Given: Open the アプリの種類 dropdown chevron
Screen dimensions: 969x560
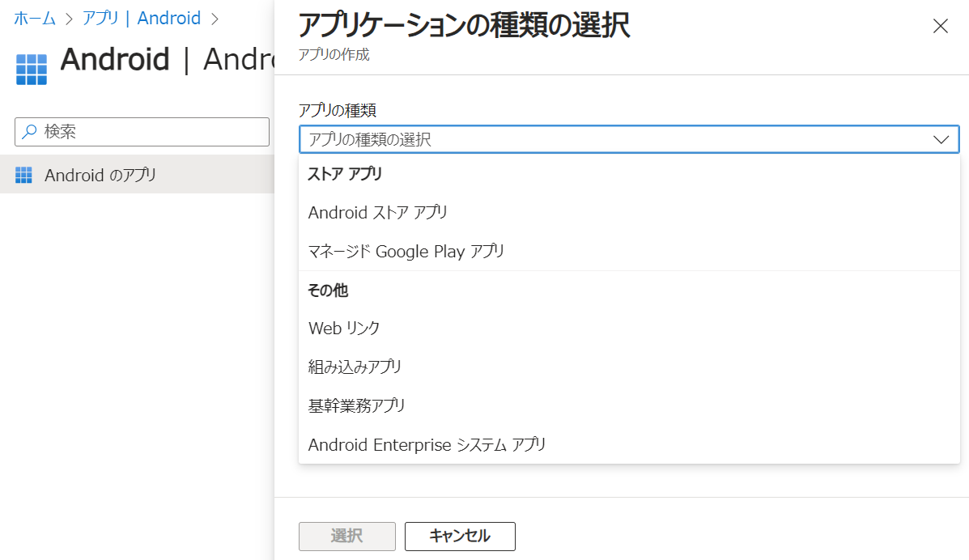Looking at the screenshot, I should 941,138.
